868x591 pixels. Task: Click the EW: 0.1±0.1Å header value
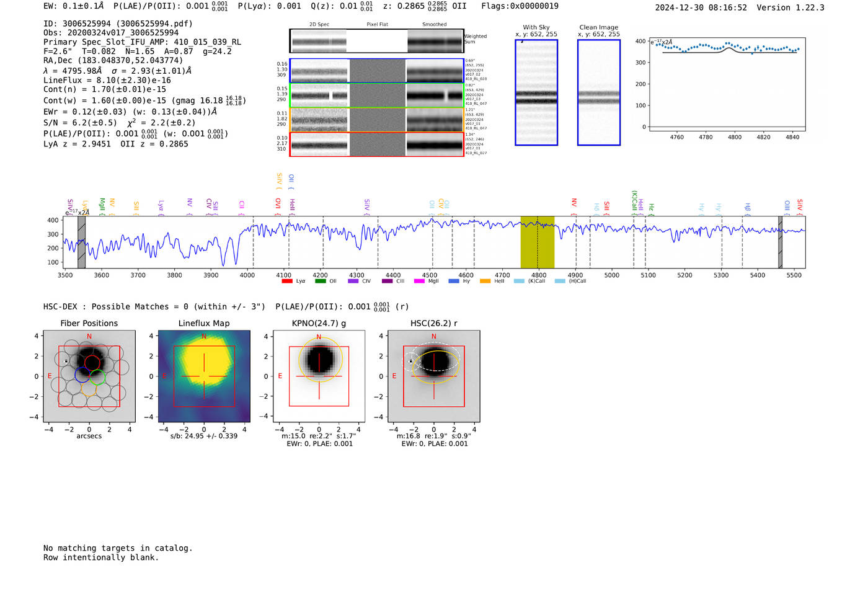(x=74, y=6)
